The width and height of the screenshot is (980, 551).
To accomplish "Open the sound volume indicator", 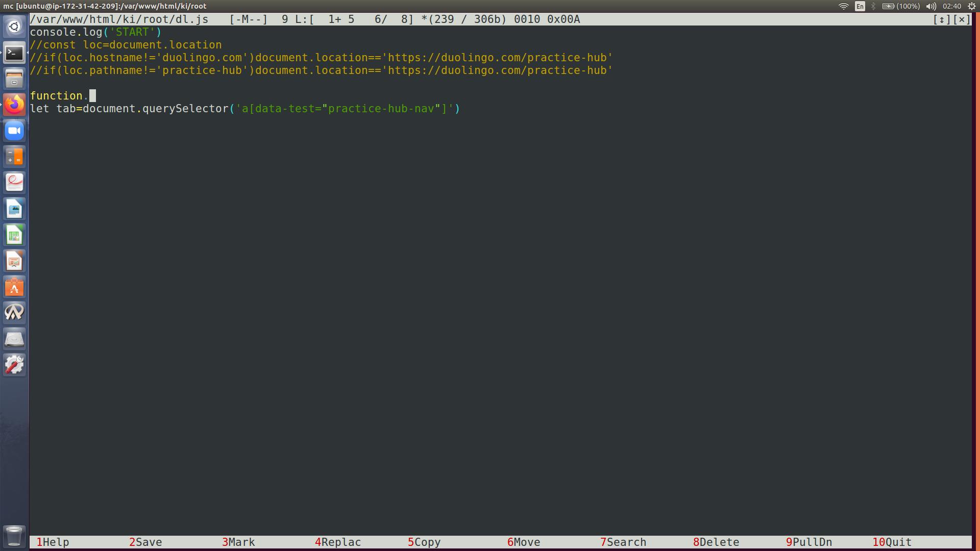I will [932, 6].
